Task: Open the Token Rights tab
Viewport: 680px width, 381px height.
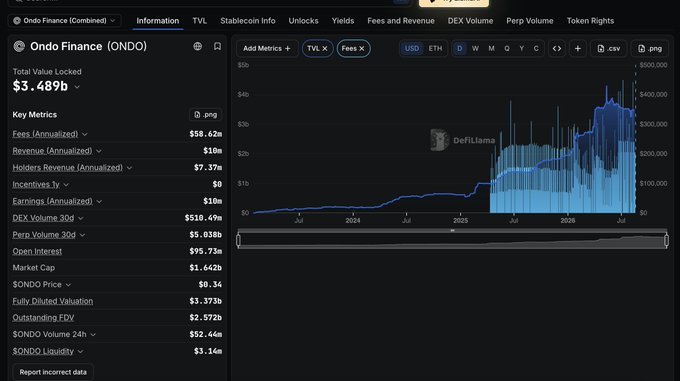Action: pyautogui.click(x=590, y=21)
